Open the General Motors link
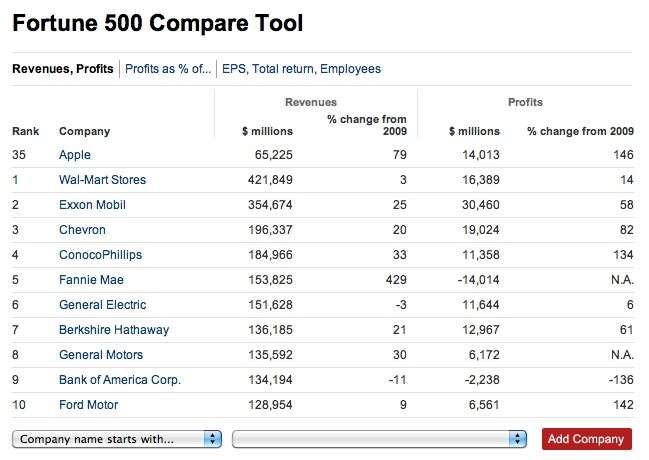This screenshot has width=649, height=460. (101, 355)
